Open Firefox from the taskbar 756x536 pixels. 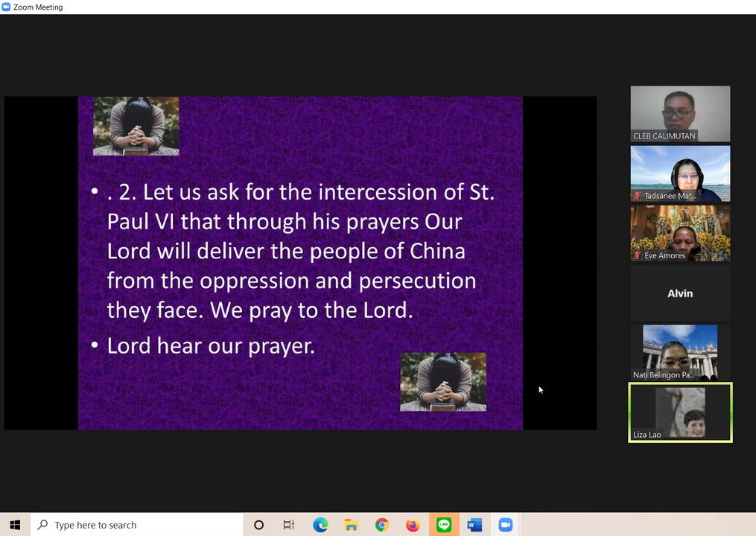point(413,525)
